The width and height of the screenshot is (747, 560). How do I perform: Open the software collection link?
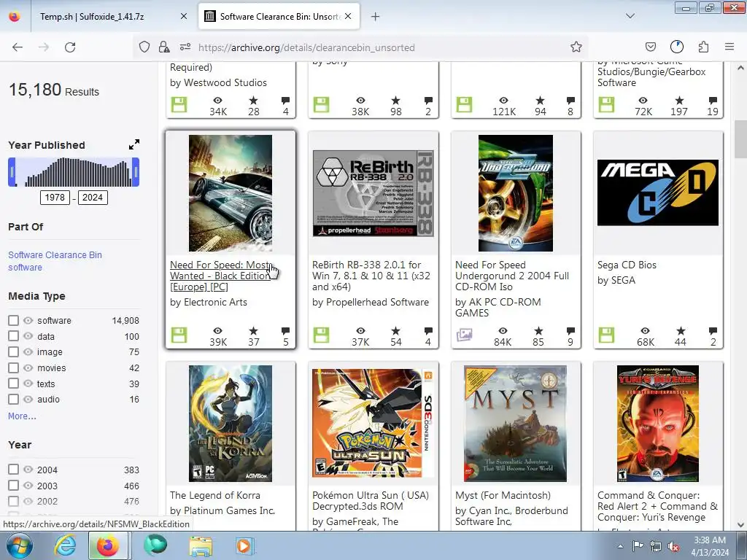[x=25, y=267]
